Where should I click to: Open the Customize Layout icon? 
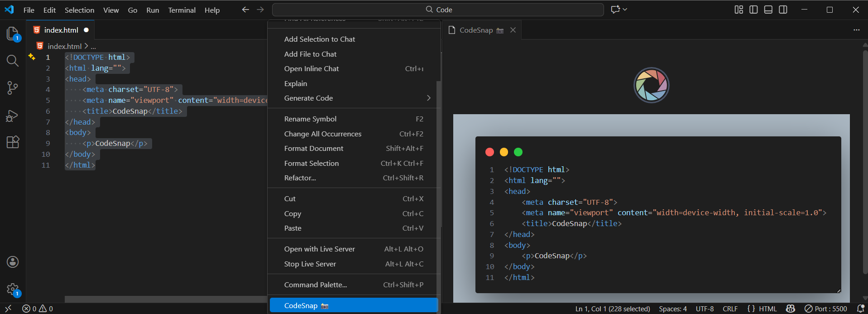coord(739,10)
